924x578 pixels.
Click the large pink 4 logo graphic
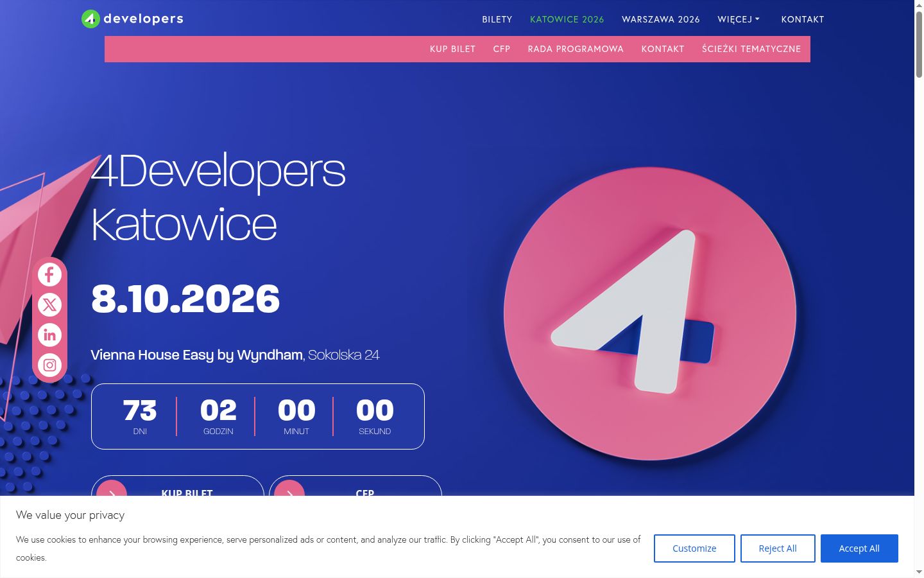tap(650, 313)
